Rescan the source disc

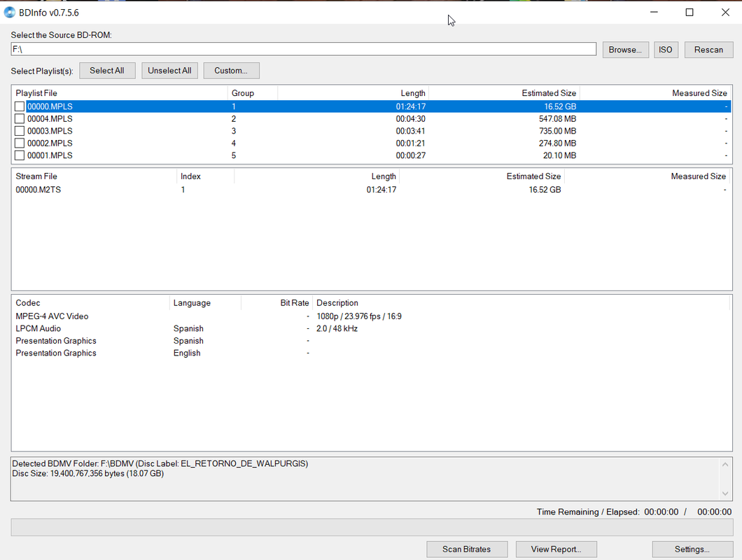tap(708, 50)
